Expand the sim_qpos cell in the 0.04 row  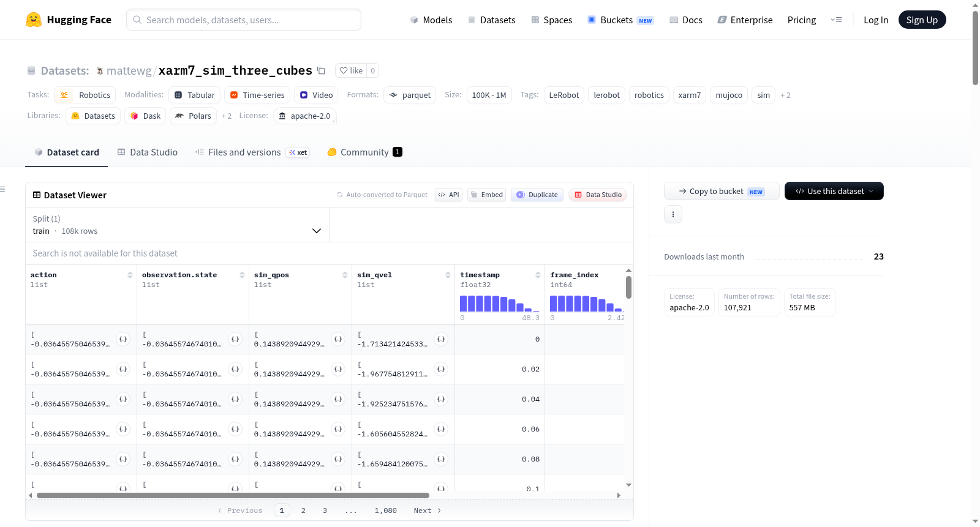coord(338,399)
